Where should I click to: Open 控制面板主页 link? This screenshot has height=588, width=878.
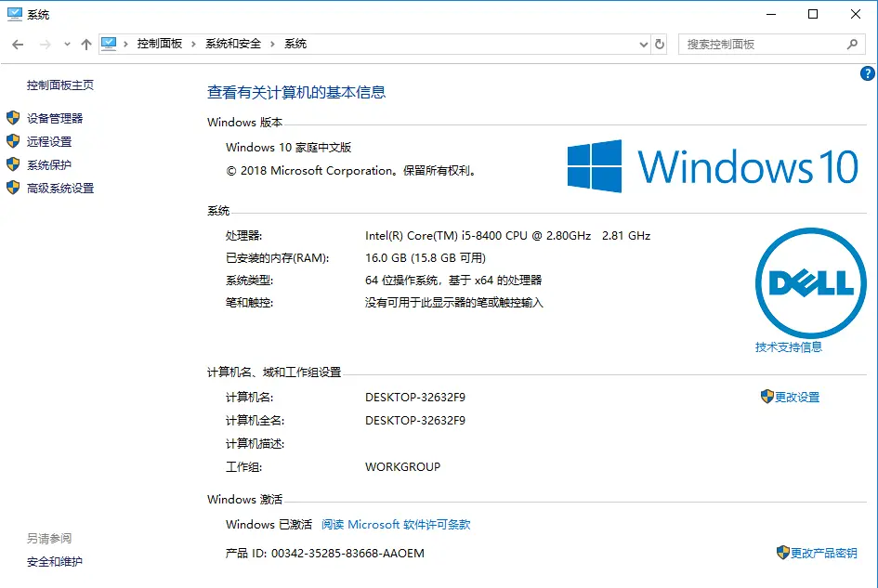click(60, 85)
